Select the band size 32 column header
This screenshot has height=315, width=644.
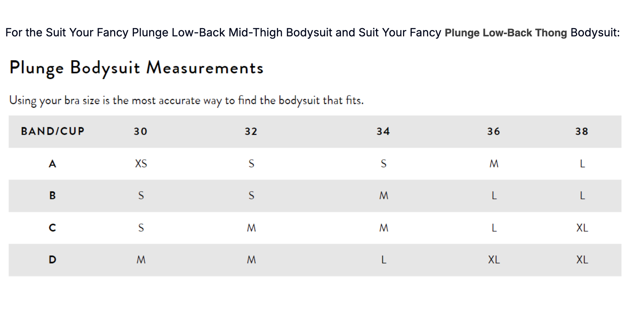coord(251,131)
